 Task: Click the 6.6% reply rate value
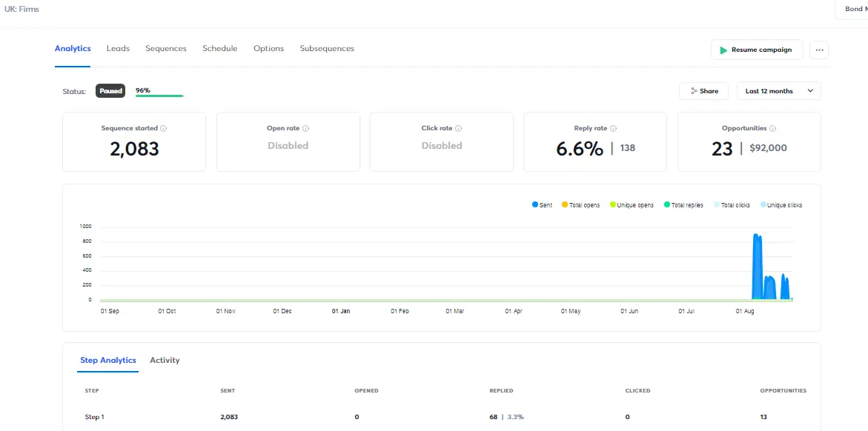(x=580, y=149)
